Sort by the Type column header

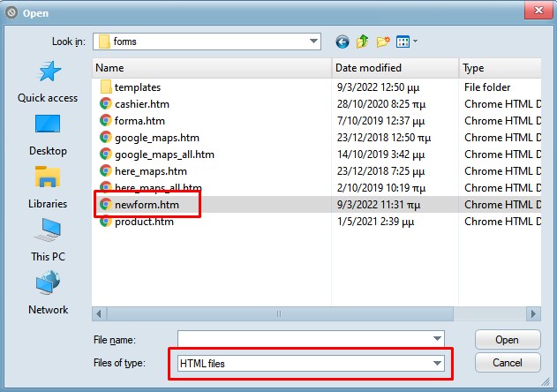[501, 68]
